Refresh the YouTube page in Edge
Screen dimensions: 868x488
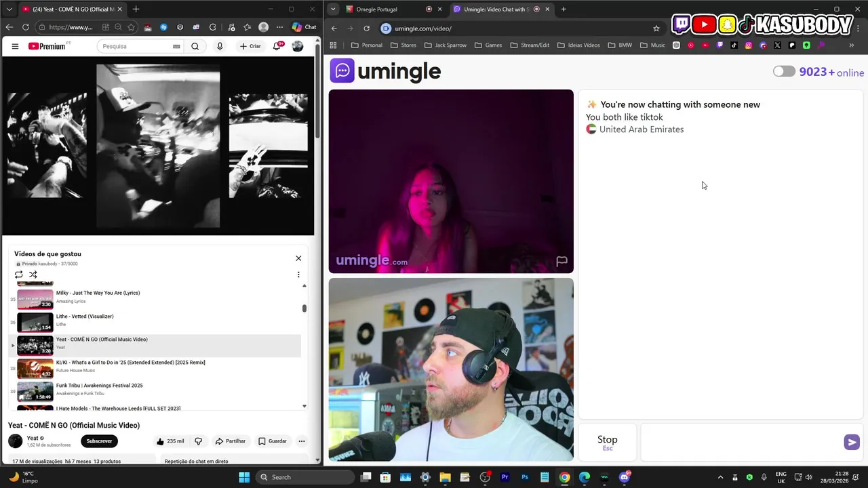coord(26,27)
